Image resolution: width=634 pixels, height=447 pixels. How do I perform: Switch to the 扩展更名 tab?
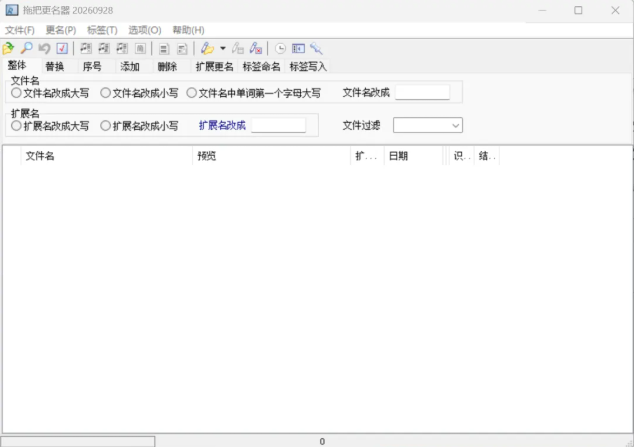[x=214, y=66]
